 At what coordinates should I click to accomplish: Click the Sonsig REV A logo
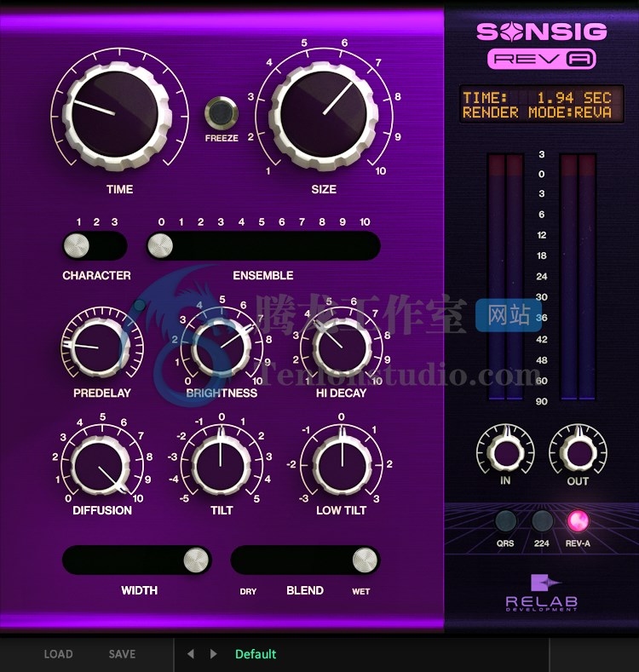[542, 45]
